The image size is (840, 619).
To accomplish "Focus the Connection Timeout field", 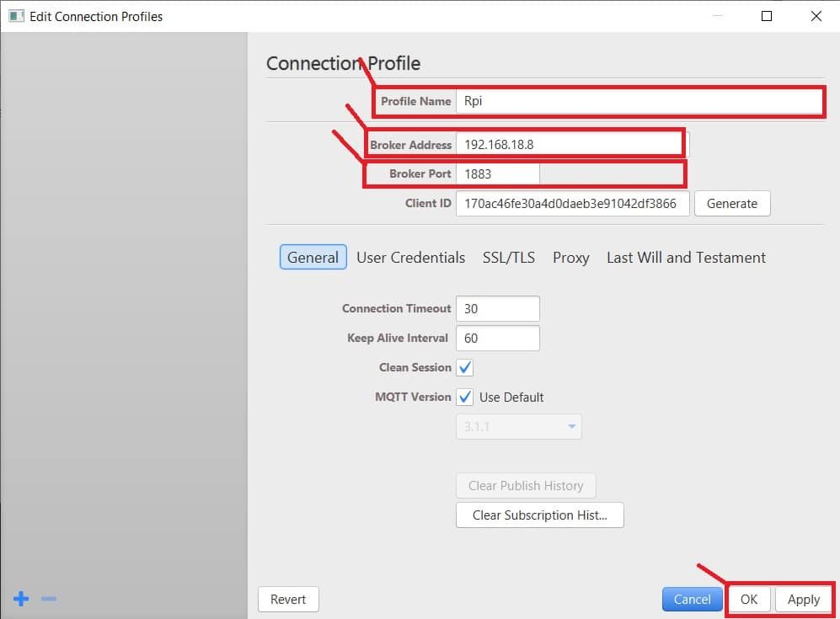I will pos(498,308).
